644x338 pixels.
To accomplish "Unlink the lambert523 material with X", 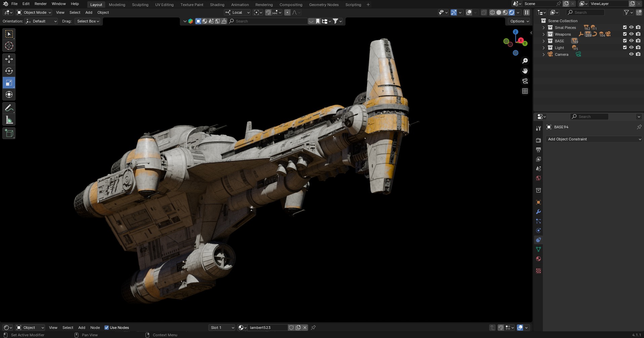I will (305, 328).
